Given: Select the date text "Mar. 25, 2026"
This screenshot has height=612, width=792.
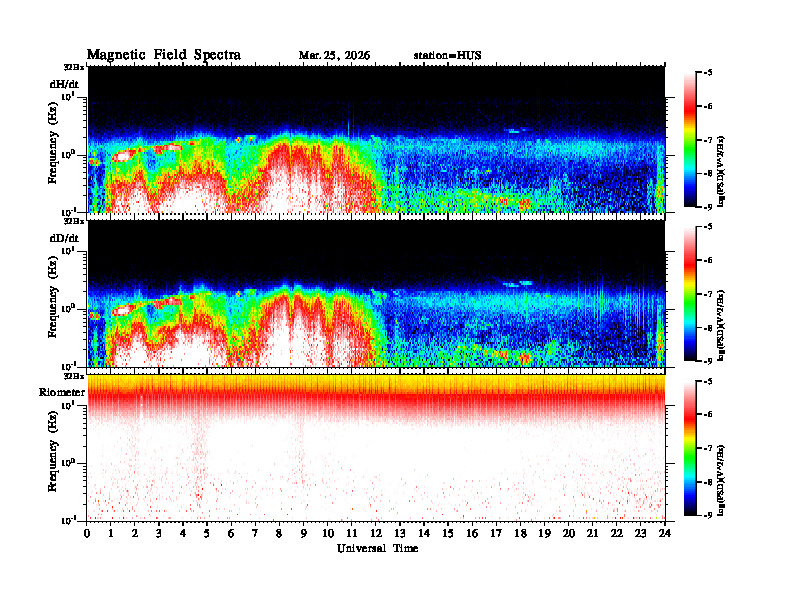Looking at the screenshot, I should 334,56.
